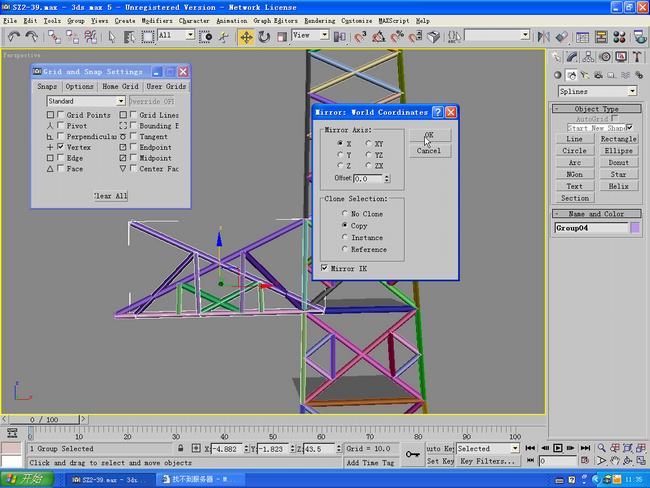Viewport: 650px width, 488px height.
Task: Choose Rectangular Selection Region tool
Action: tap(148, 37)
